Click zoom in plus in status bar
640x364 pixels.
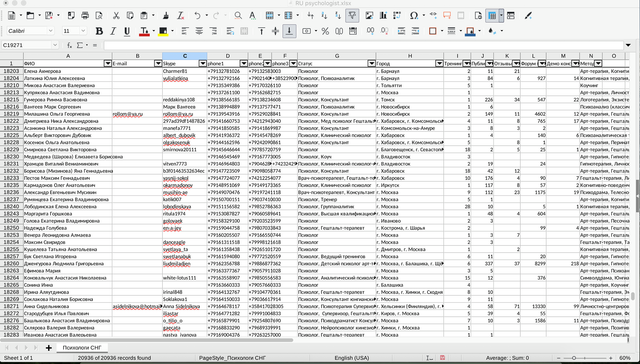(x=611, y=358)
